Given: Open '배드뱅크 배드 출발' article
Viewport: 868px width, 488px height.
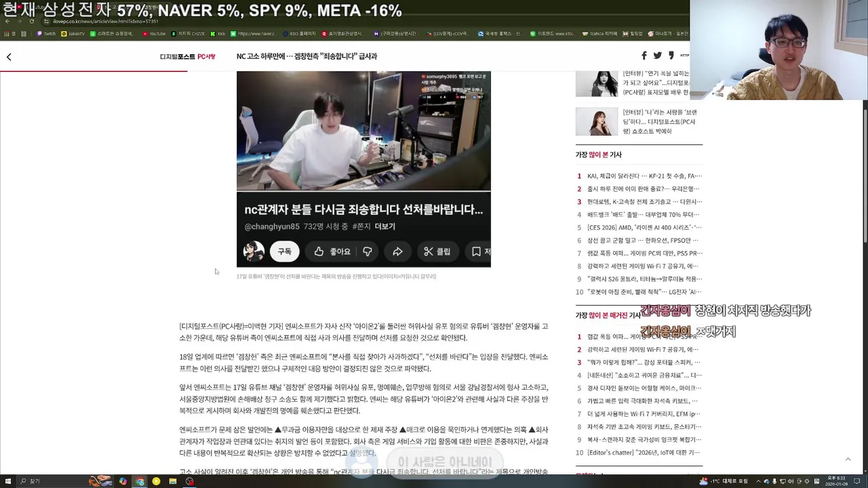Looking at the screenshot, I should [x=644, y=215].
